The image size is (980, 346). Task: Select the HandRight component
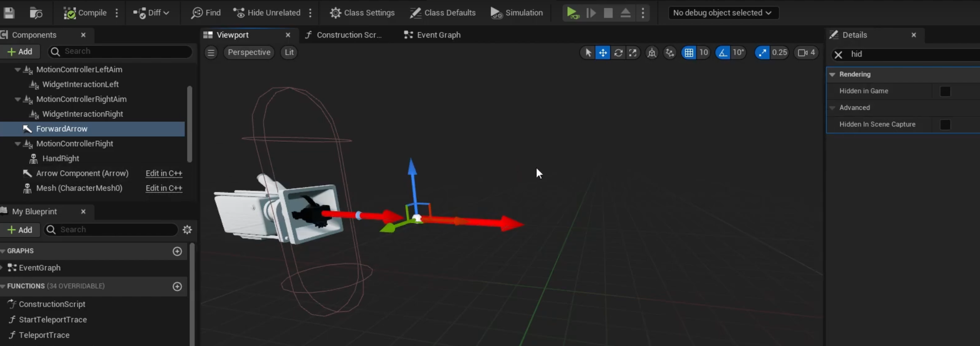click(x=60, y=158)
